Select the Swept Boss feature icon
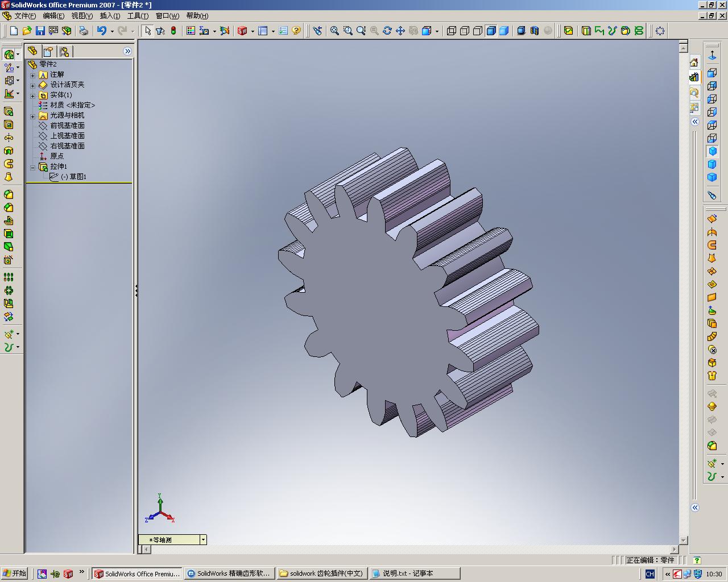 (9, 164)
